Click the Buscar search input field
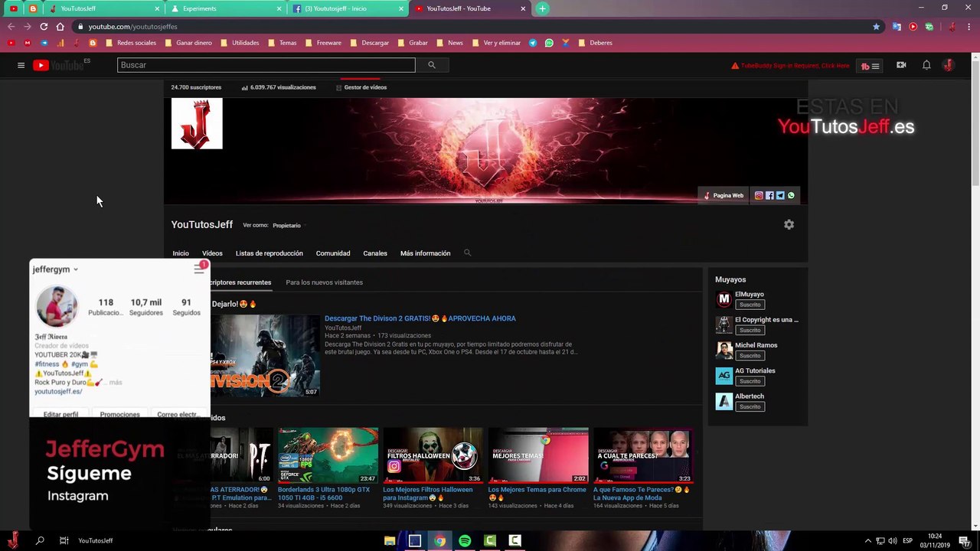 pyautogui.click(x=266, y=65)
